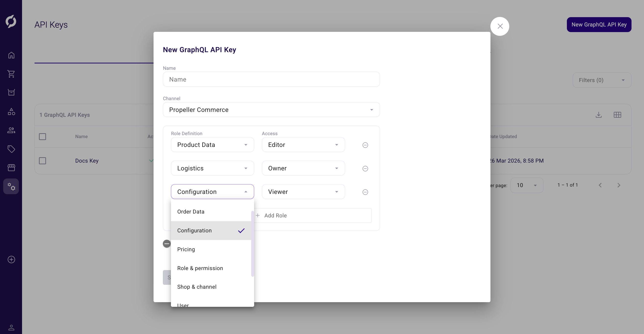Open the column layout grid icon
Screen dimensions: 644x334
pyautogui.click(x=617, y=115)
